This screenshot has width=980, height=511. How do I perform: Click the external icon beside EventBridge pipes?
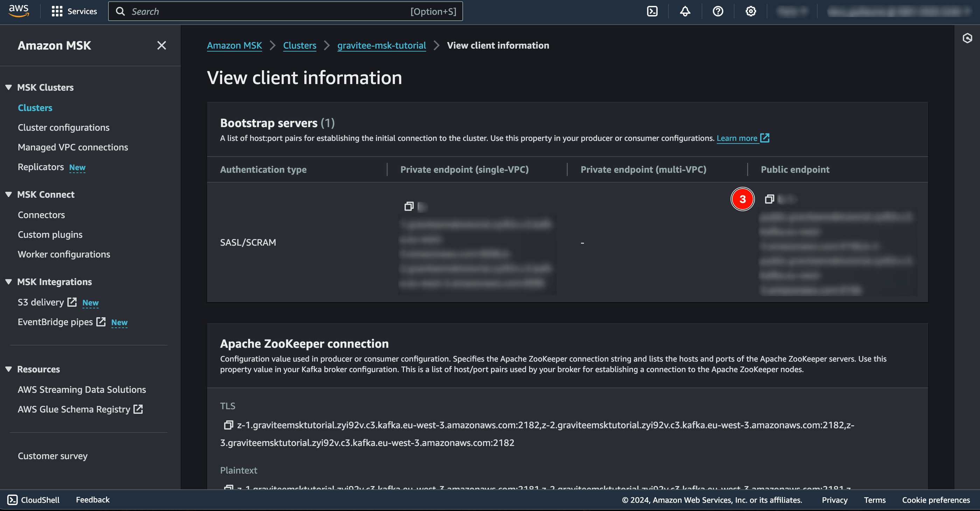click(x=101, y=322)
